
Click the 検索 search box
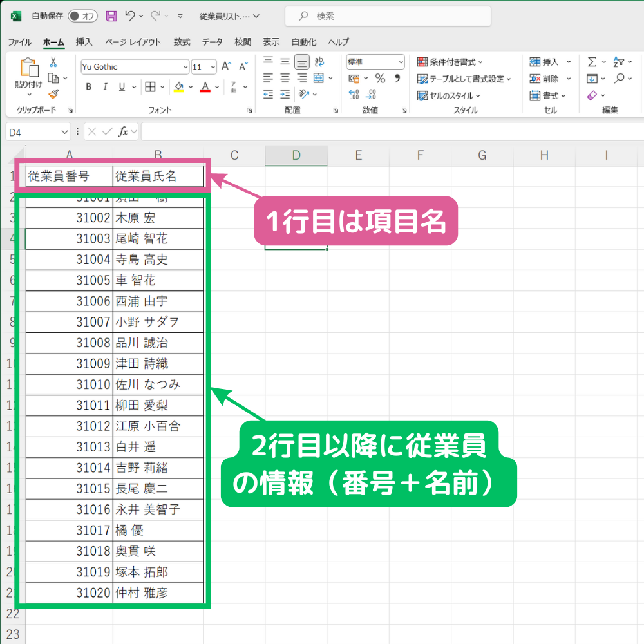388,16
